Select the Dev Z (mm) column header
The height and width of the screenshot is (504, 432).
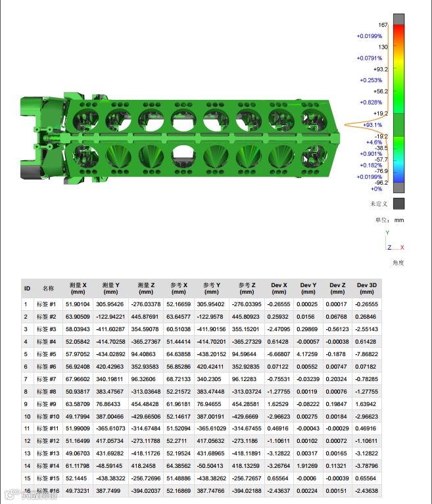[x=337, y=288]
